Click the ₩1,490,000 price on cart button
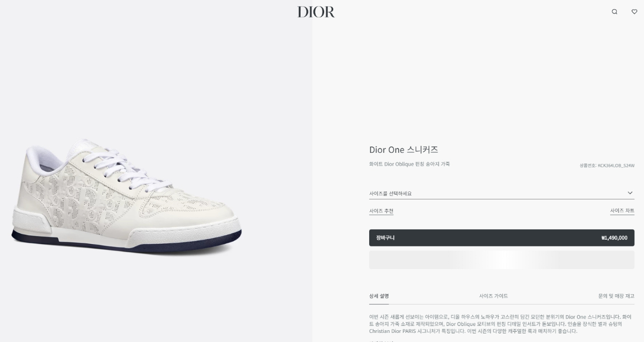Viewport: 644px width, 342px height. tap(614, 238)
